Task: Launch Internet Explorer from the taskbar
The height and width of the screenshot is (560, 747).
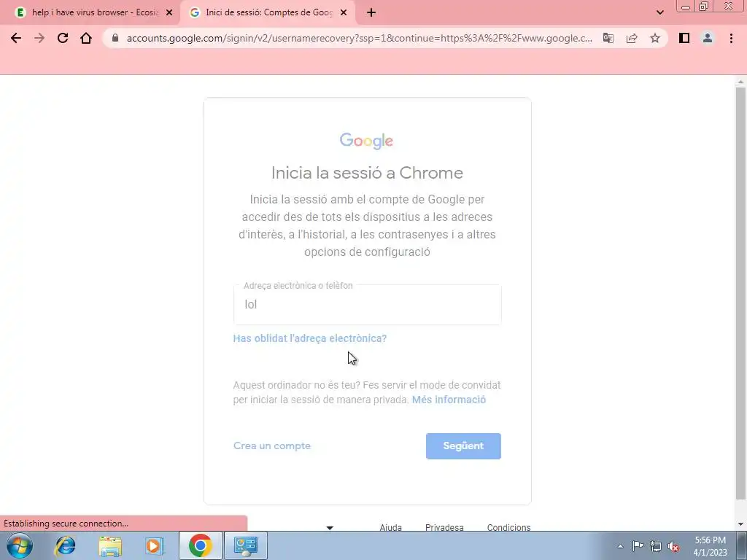Action: point(65,545)
